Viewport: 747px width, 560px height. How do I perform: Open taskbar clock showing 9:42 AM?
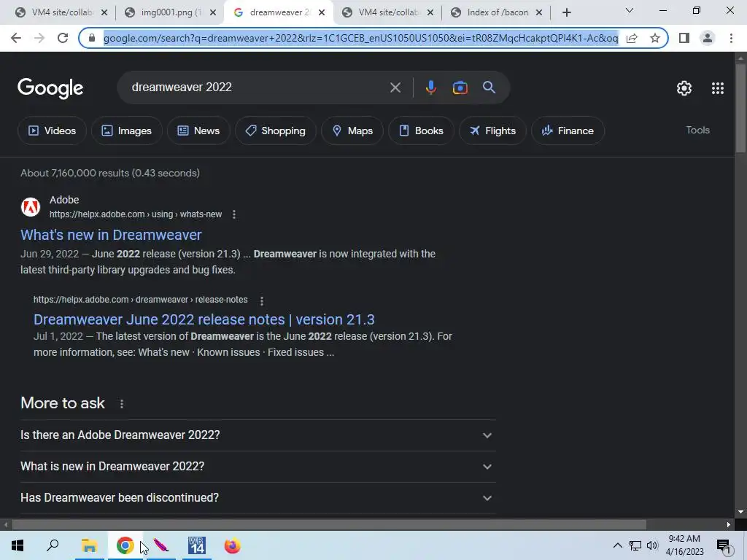(x=684, y=545)
